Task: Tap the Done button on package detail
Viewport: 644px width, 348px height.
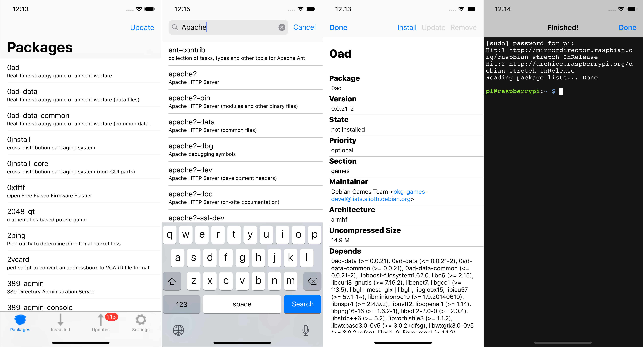Action: pyautogui.click(x=339, y=27)
